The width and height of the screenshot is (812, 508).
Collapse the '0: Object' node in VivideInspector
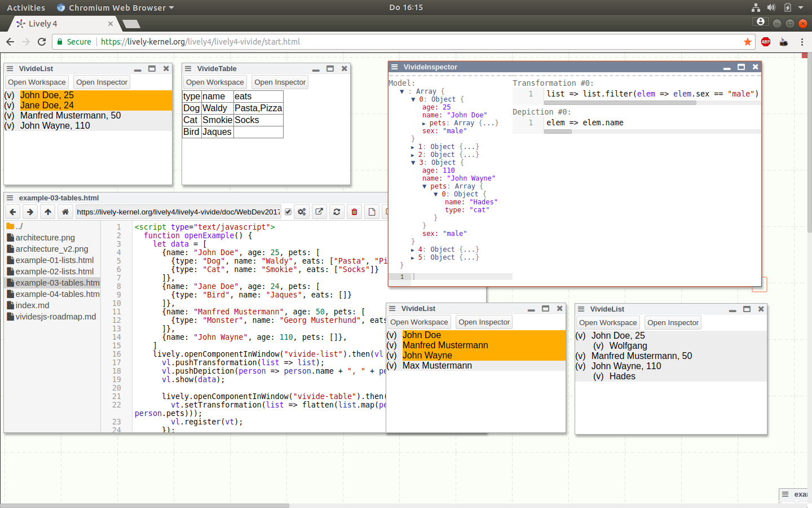[x=413, y=99]
